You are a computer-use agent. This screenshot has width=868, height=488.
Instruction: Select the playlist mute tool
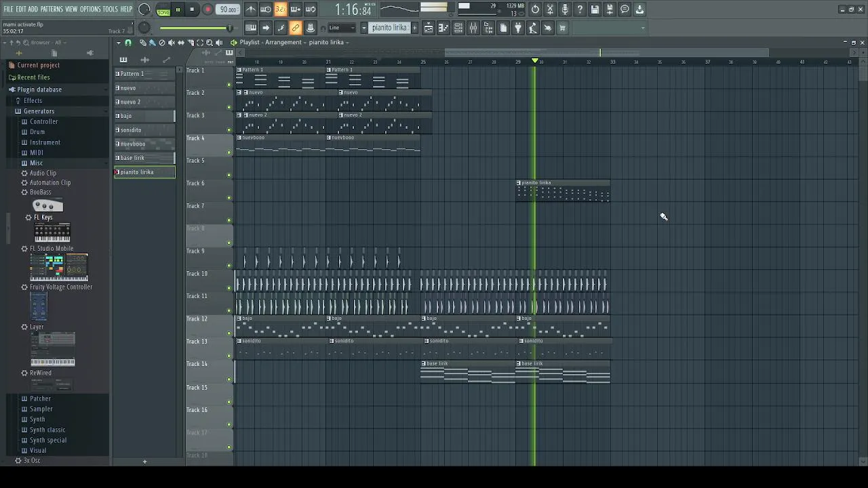171,43
